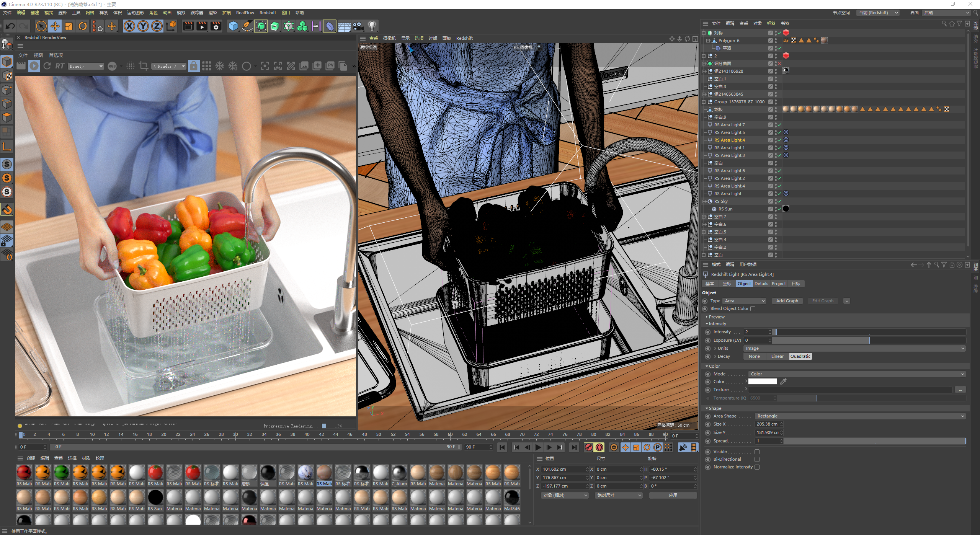Select RS Area Light.5 in object tree
Viewport: 980px width, 535px height.
729,132
